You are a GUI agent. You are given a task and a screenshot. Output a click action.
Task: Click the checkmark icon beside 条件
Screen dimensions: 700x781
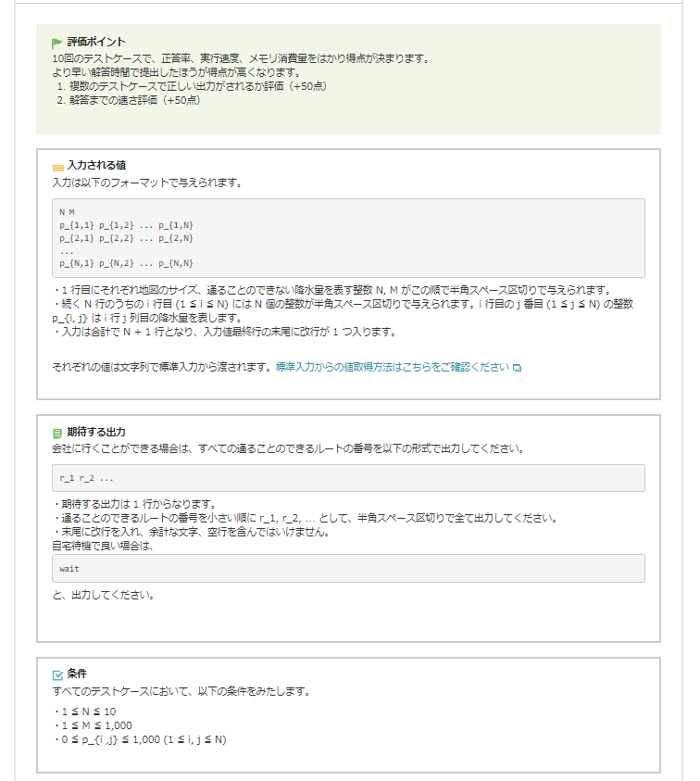coord(57,674)
